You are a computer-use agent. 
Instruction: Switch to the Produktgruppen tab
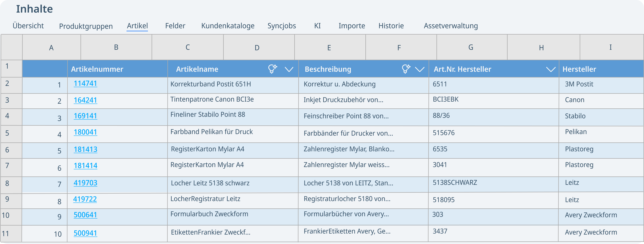click(86, 26)
